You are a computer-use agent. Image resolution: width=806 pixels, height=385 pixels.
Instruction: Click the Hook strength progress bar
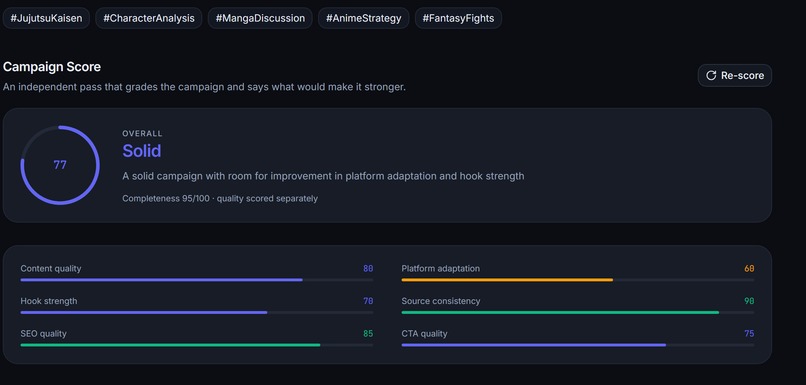coord(197,313)
